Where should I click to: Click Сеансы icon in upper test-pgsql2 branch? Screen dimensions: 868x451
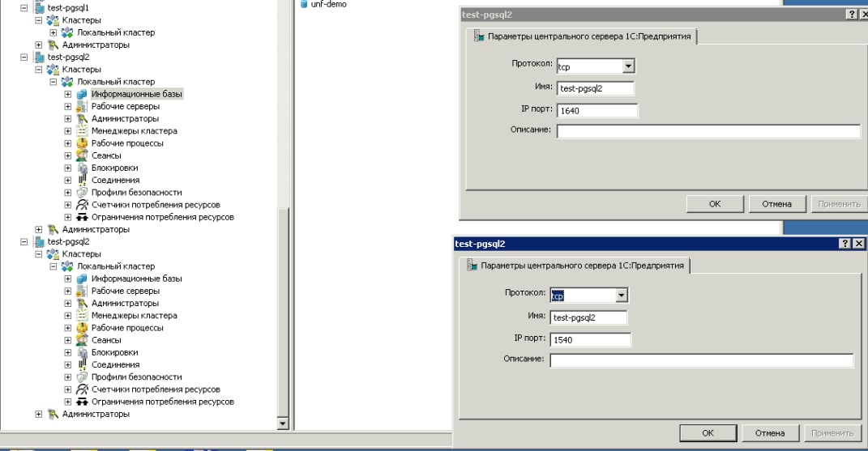click(82, 155)
